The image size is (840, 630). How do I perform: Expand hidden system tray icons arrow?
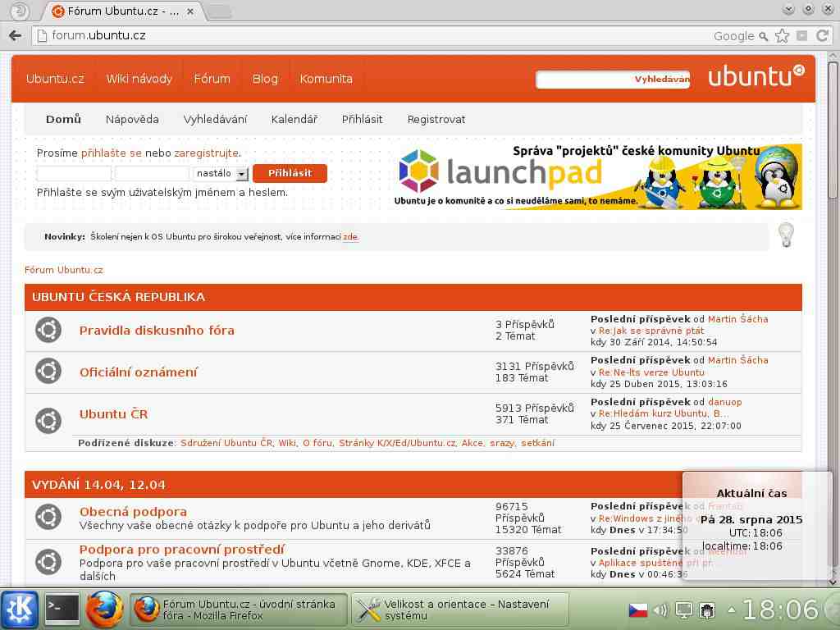(731, 610)
